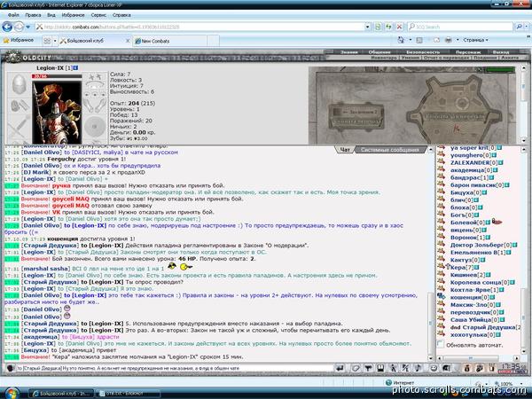Switch to the New Combats browser tab

point(169,41)
